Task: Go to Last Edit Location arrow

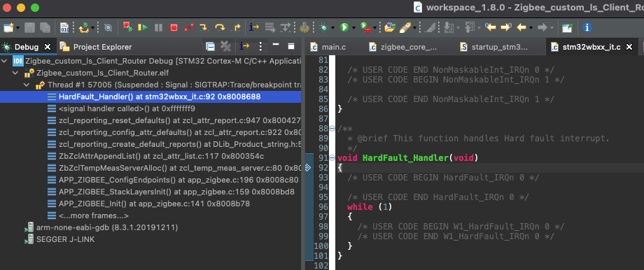Action: (491, 27)
